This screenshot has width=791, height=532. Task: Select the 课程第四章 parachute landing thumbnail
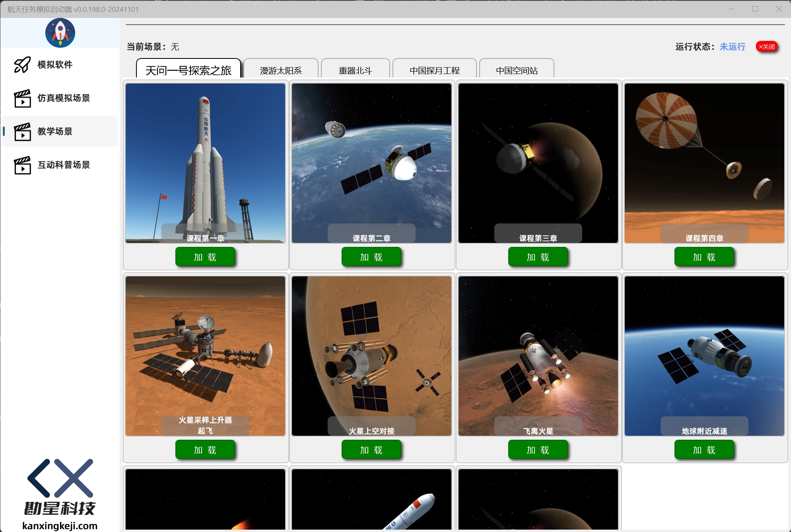tap(704, 163)
